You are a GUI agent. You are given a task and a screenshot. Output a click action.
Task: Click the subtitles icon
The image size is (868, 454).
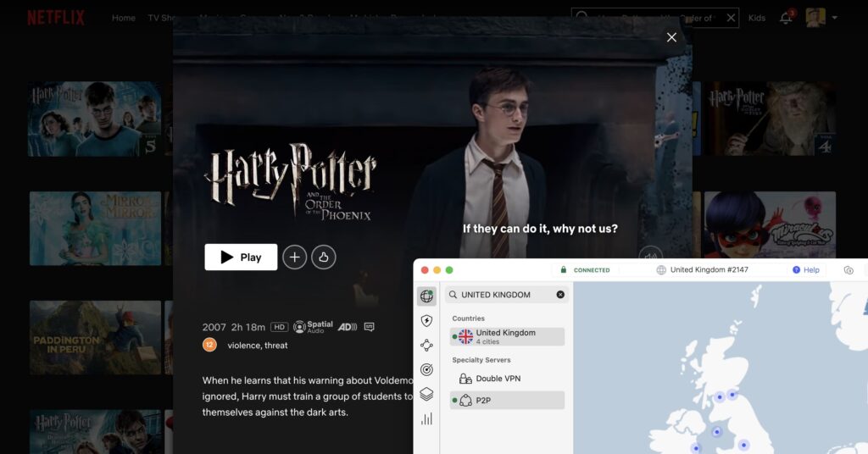pos(370,327)
